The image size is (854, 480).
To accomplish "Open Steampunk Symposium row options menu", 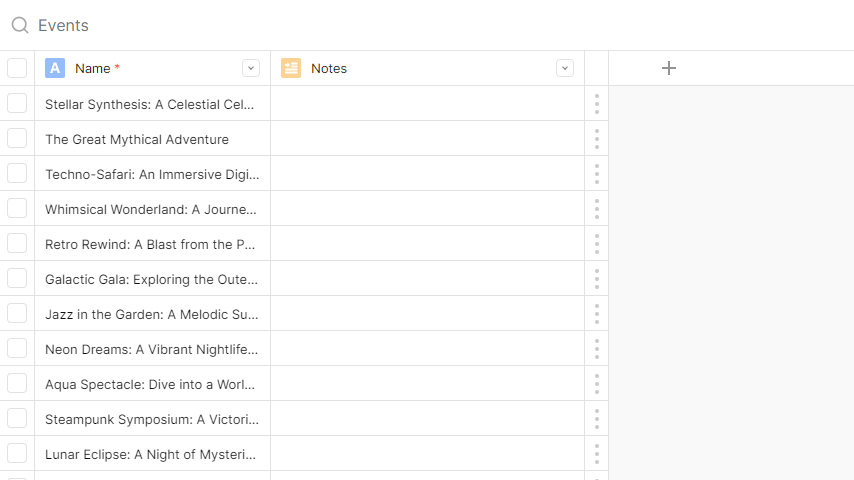I will (597, 419).
